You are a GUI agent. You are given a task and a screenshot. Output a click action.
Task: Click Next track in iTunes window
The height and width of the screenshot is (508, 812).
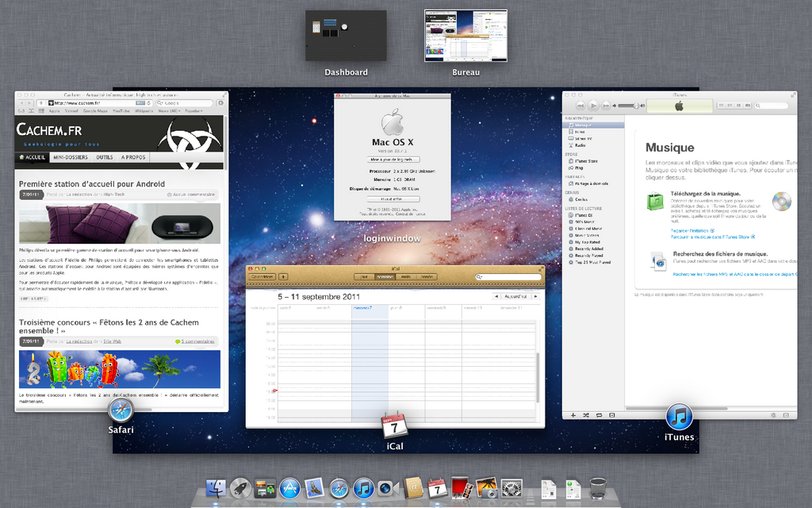[605, 106]
